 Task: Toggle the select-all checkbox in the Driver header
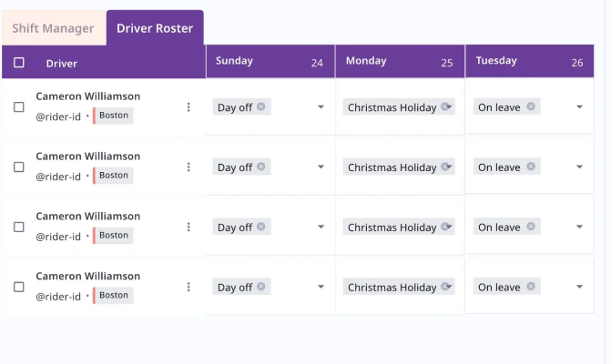coord(19,63)
